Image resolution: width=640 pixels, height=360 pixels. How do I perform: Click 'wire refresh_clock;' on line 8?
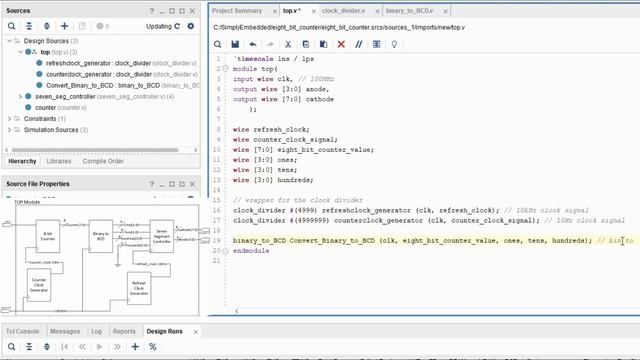[x=271, y=129]
